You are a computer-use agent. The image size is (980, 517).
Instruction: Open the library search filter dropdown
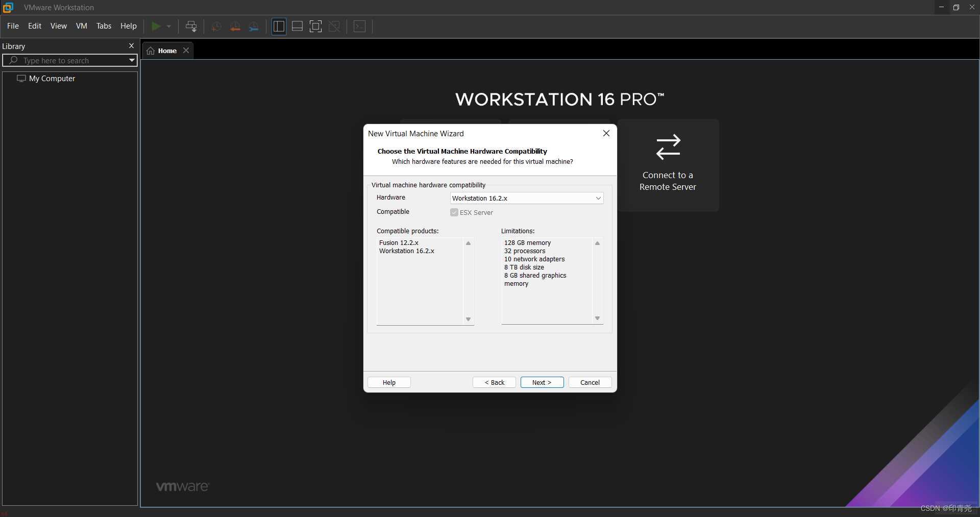click(x=132, y=60)
